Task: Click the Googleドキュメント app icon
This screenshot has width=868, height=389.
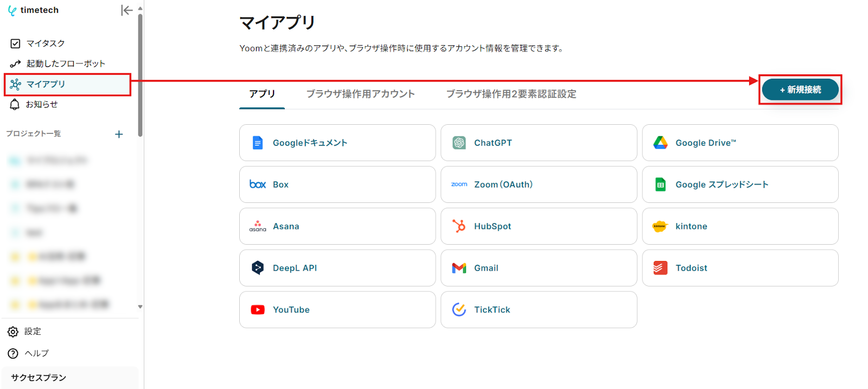Action: (x=258, y=143)
